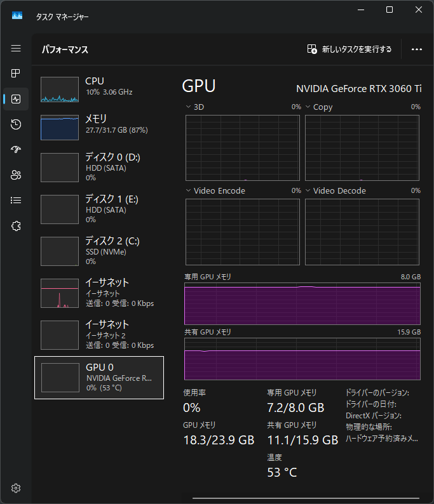The height and width of the screenshot is (504, 434).
Task: Click the Task Manager app icon in title bar
Action: click(x=17, y=16)
